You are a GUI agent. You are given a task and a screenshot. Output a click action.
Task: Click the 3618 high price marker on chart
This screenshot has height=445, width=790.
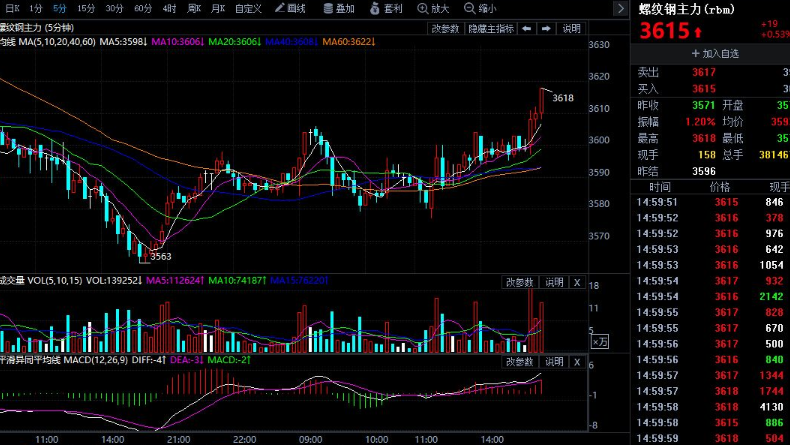[x=563, y=98]
